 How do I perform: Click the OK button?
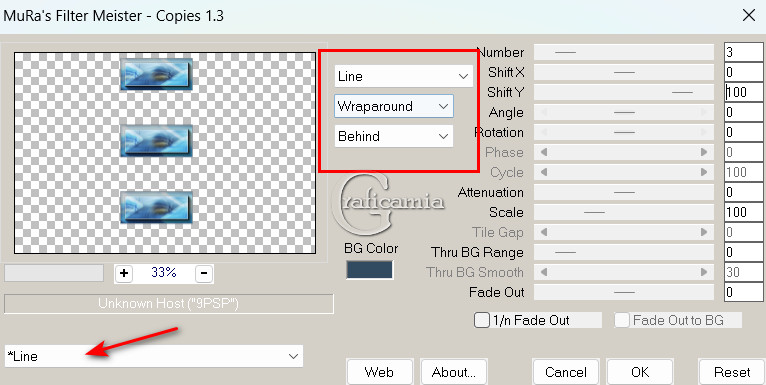640,372
